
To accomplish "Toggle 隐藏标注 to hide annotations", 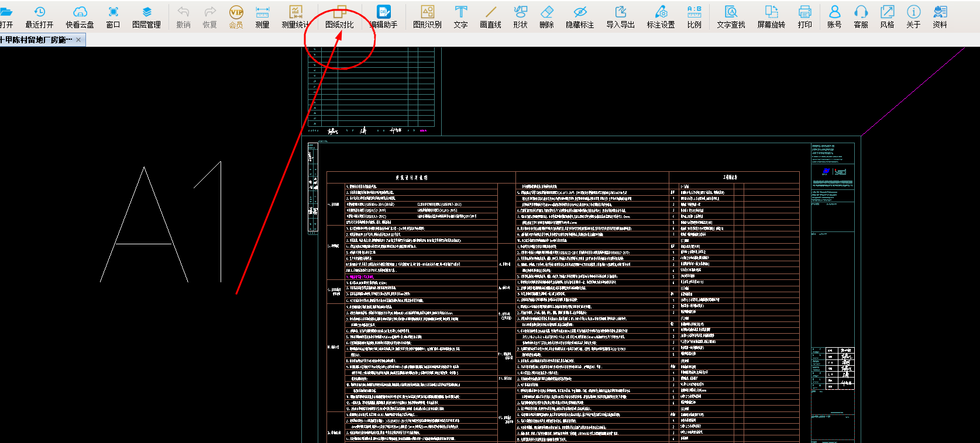I will [579, 16].
